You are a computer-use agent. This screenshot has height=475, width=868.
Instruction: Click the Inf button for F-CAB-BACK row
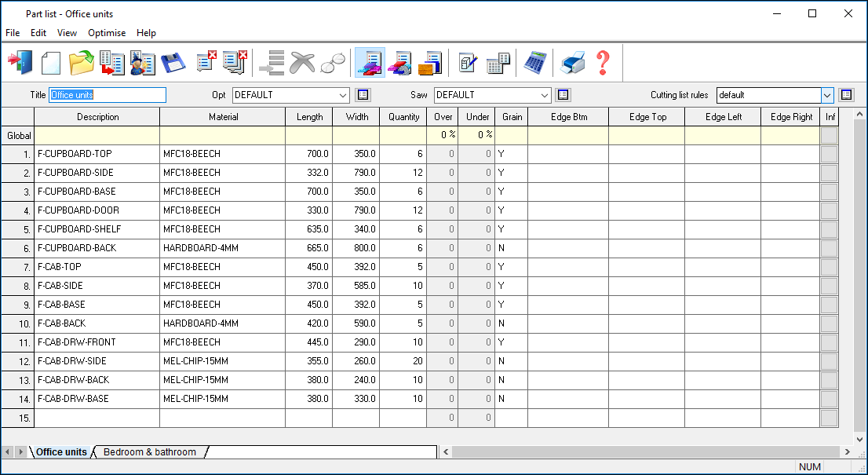click(x=829, y=323)
